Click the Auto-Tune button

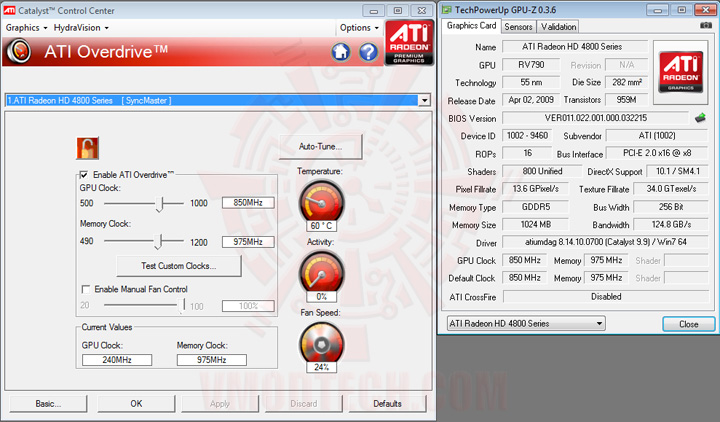tap(321, 146)
